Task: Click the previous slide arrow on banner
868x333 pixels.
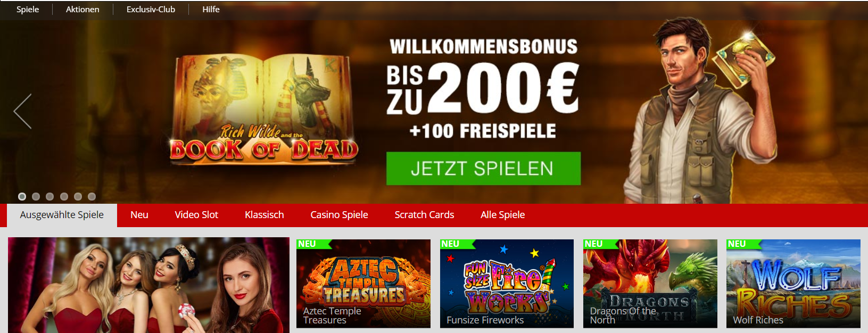Action: 22,111
